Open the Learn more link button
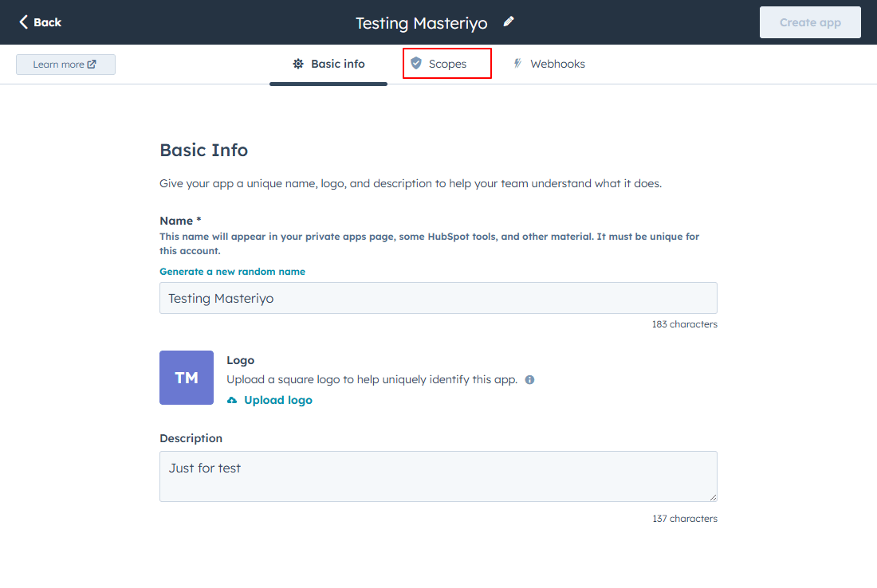The width and height of the screenshot is (877, 588). click(x=65, y=65)
